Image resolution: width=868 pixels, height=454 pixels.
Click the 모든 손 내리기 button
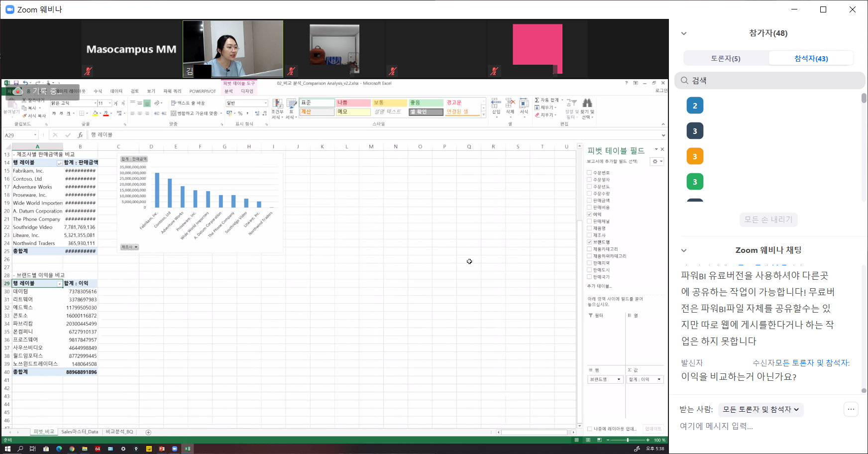tap(768, 220)
